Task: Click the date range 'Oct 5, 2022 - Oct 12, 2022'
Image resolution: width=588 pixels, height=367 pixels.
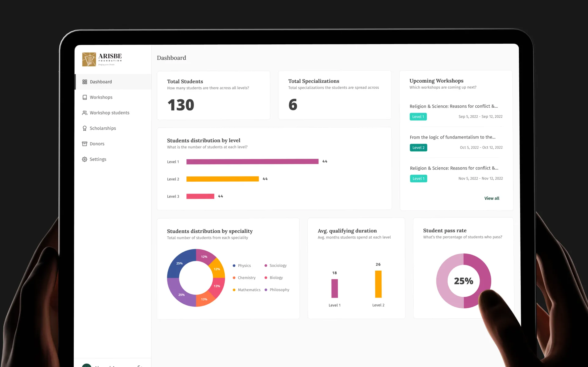Action: click(x=481, y=147)
